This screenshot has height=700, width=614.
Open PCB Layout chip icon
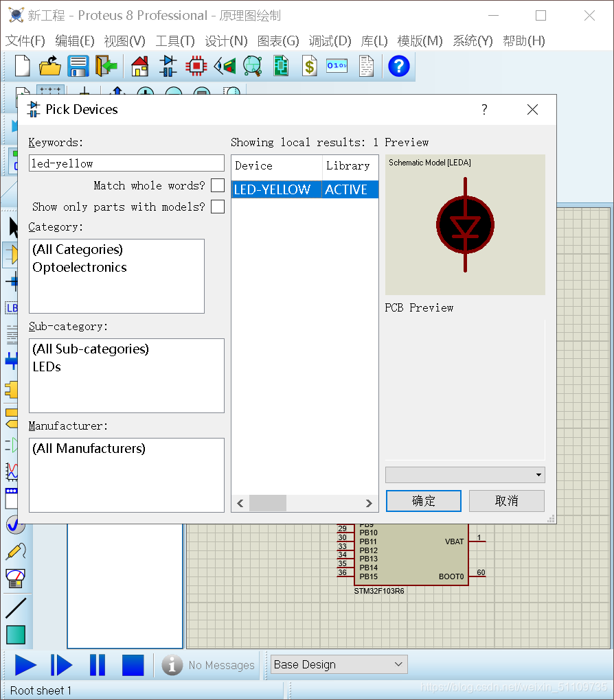(196, 66)
